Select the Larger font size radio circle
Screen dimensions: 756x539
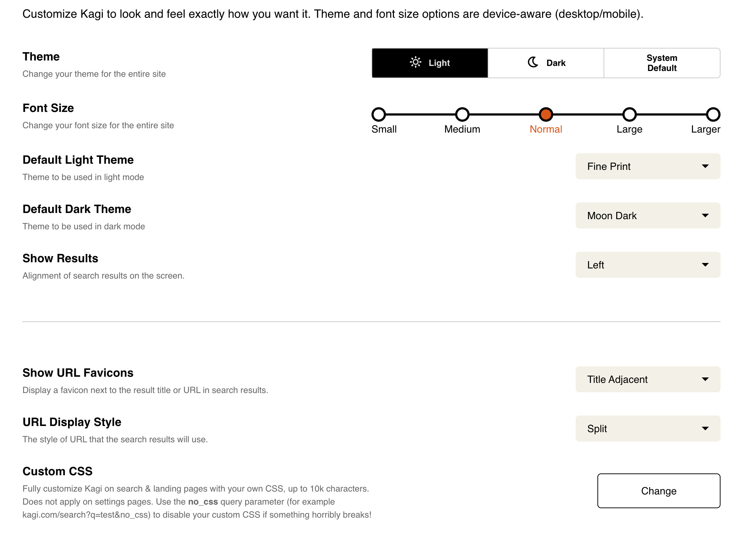coord(713,114)
